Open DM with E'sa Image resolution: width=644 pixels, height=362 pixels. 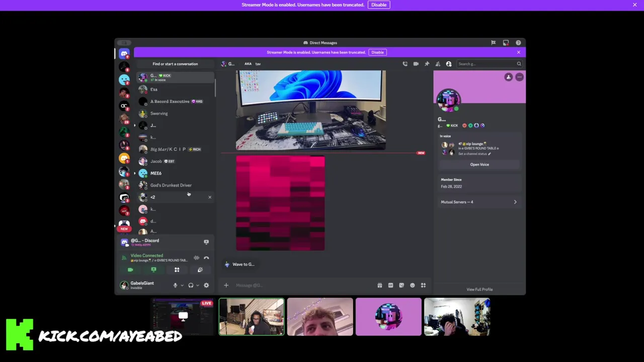pyautogui.click(x=175, y=89)
